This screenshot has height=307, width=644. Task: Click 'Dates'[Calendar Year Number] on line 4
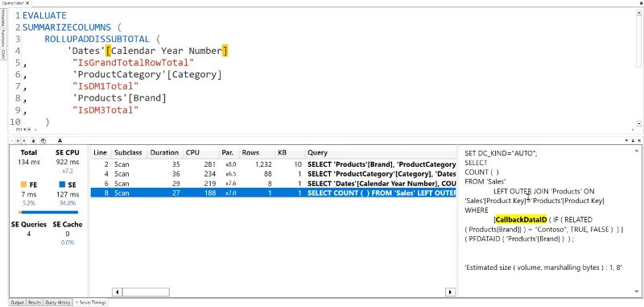point(147,51)
